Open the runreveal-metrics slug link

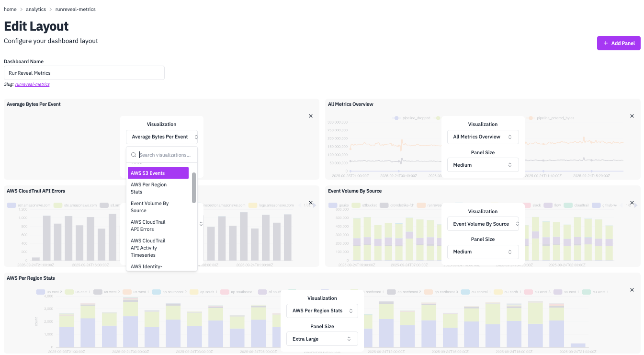point(32,84)
